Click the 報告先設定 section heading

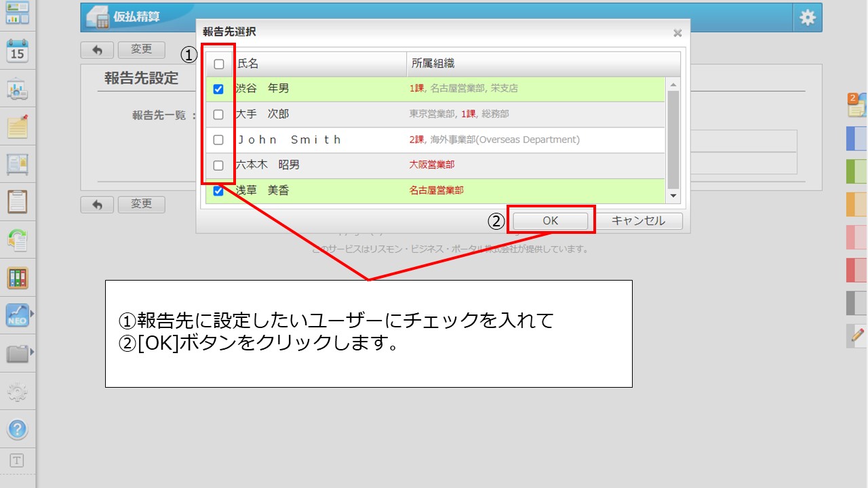tap(141, 78)
